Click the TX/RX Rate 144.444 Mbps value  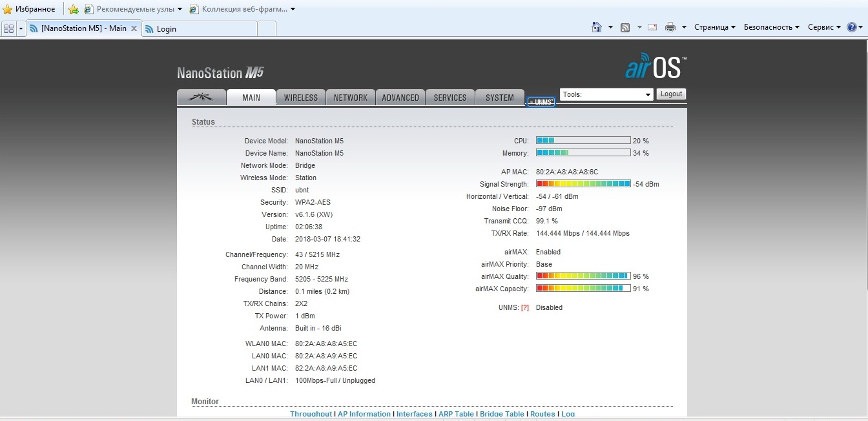click(x=583, y=233)
